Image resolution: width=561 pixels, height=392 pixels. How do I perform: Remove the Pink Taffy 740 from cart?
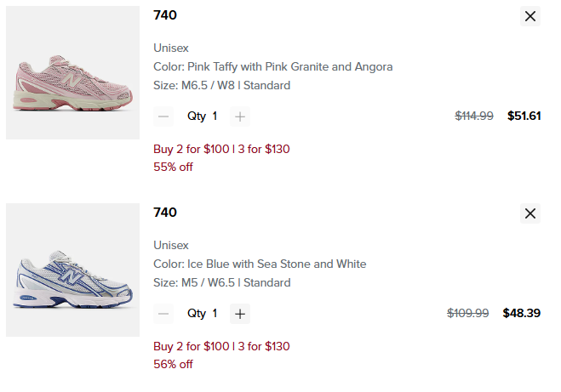pyautogui.click(x=530, y=16)
